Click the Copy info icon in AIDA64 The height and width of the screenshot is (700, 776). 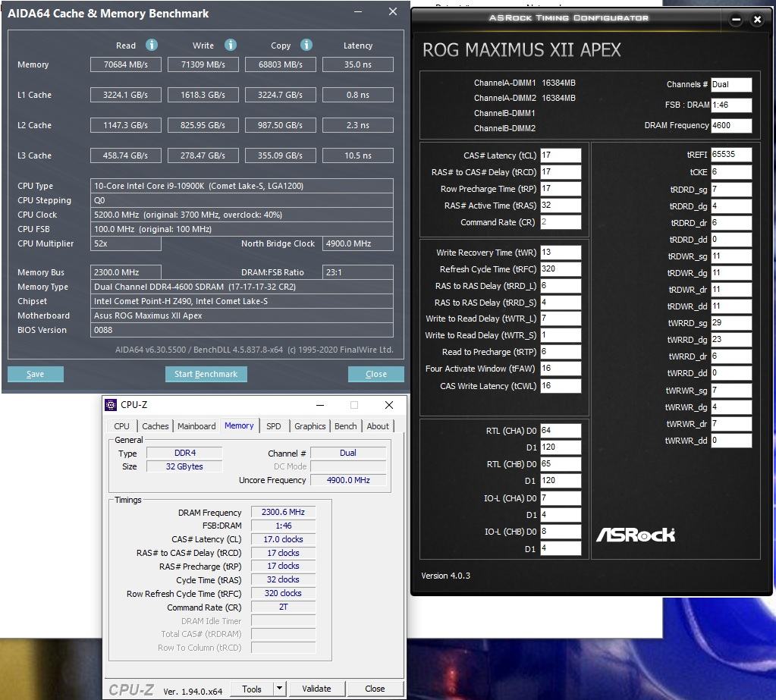point(306,45)
